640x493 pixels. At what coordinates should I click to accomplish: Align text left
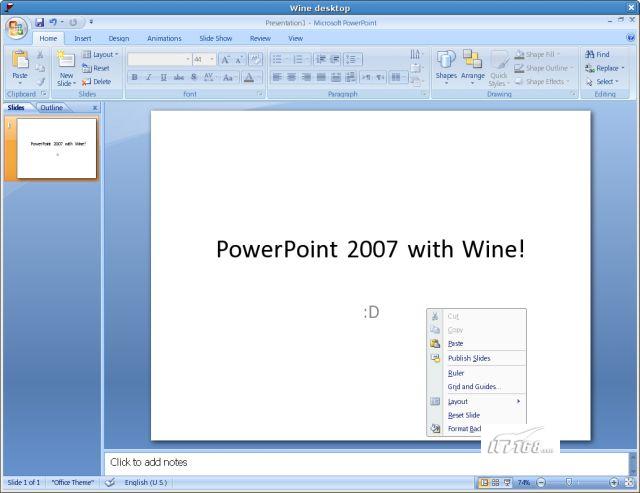(277, 77)
